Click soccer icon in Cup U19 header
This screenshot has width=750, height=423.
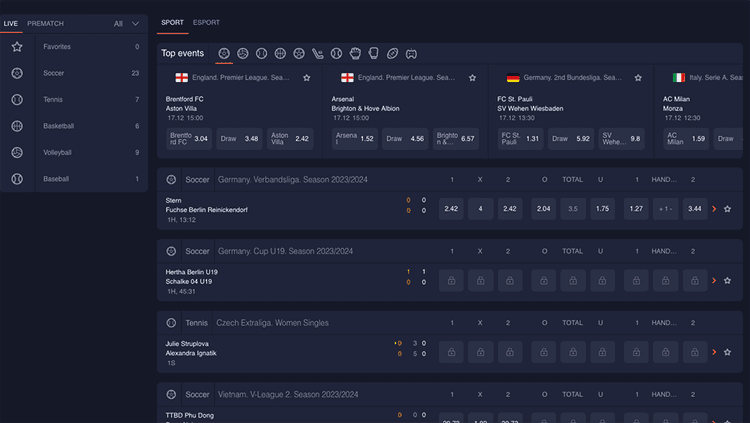tap(171, 251)
